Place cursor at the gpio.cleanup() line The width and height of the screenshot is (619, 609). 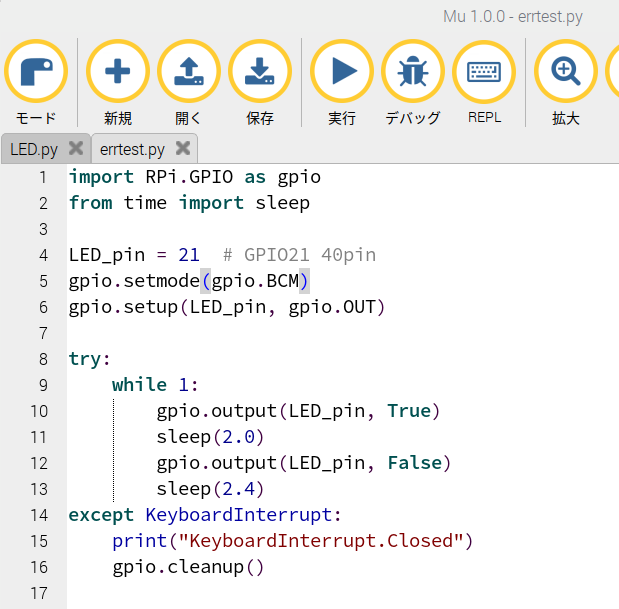coord(188,567)
